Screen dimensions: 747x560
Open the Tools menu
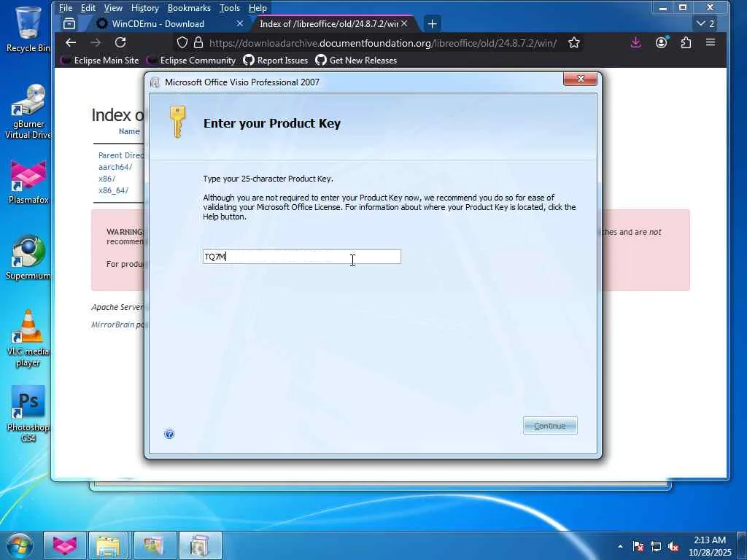tap(230, 8)
